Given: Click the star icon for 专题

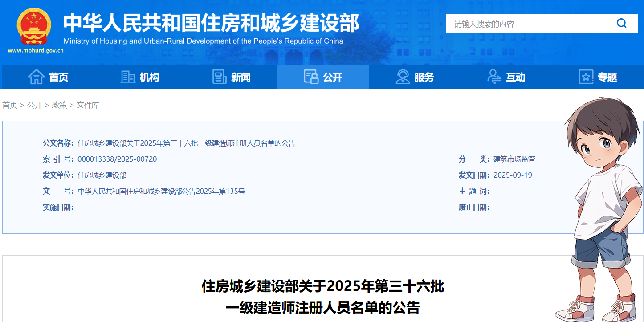Looking at the screenshot, I should click(x=586, y=77).
